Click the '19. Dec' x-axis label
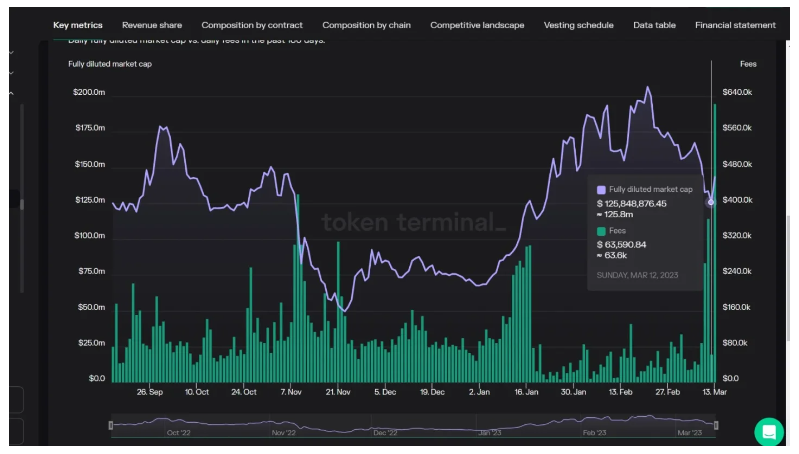This screenshot has width=799, height=454. click(432, 392)
